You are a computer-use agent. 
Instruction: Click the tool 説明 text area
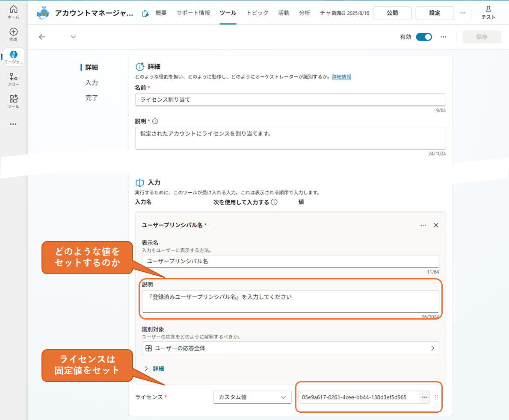(290, 138)
